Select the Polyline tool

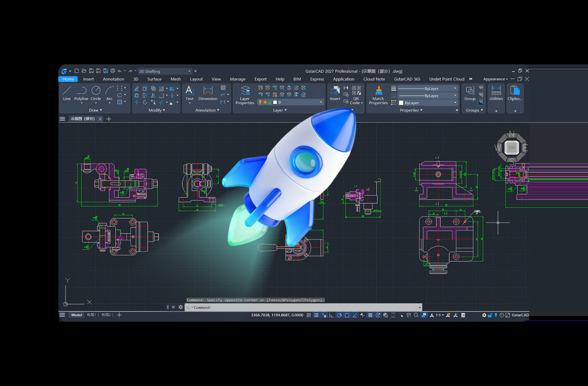tap(81, 93)
